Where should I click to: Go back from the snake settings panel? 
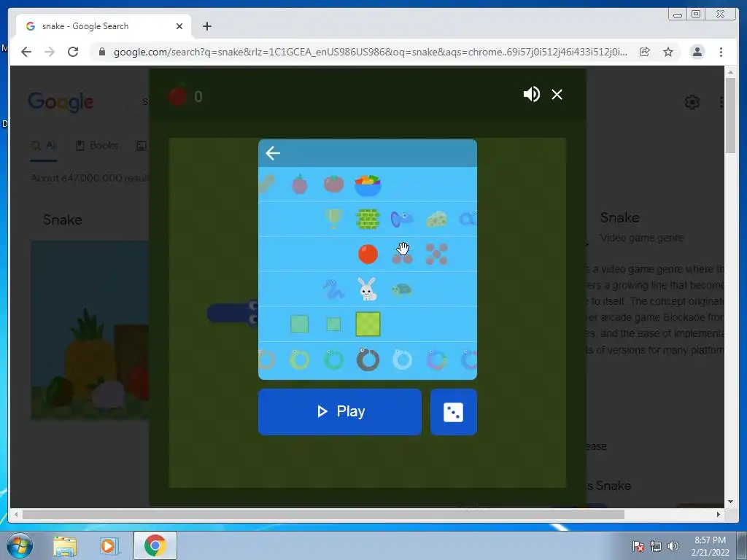click(x=273, y=153)
